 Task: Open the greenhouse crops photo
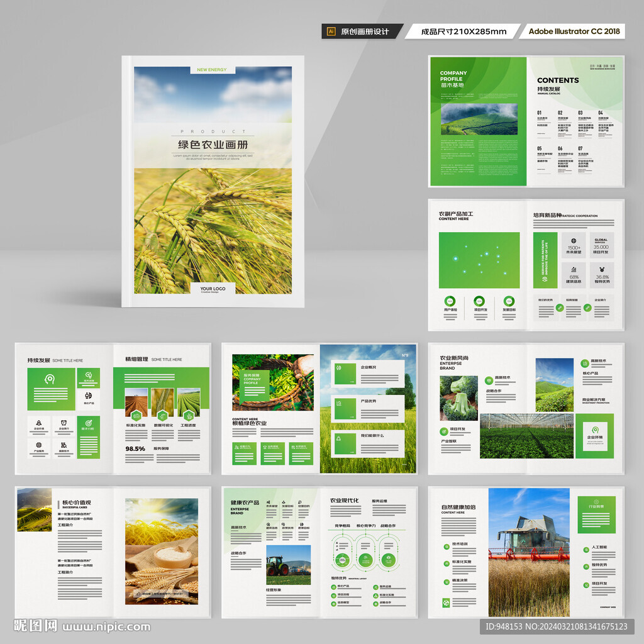(526, 436)
